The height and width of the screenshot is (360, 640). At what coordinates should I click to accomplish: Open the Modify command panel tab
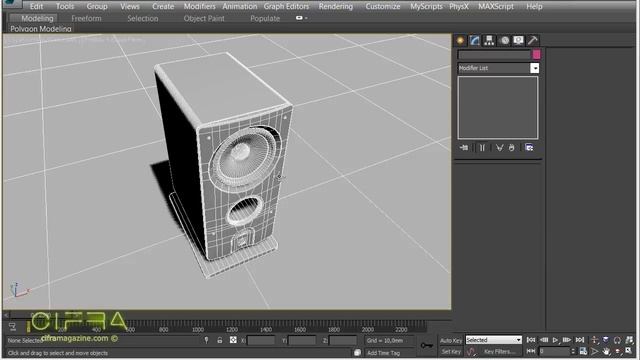[x=474, y=40]
